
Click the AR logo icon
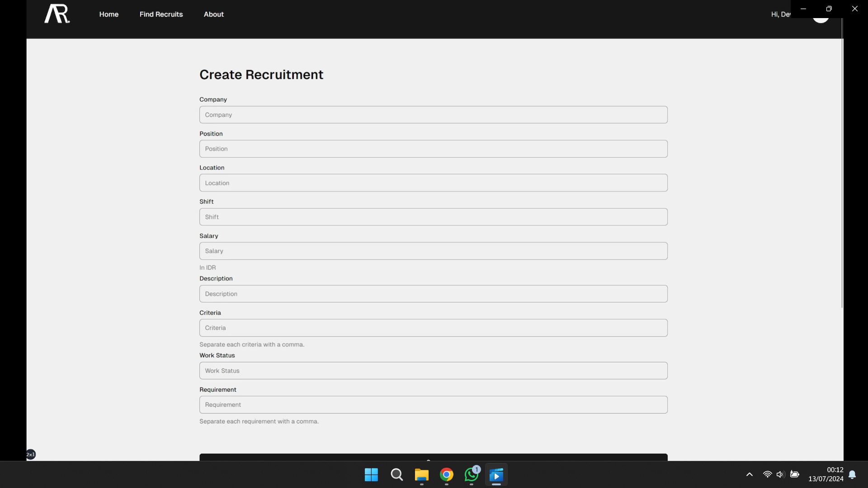(x=57, y=14)
